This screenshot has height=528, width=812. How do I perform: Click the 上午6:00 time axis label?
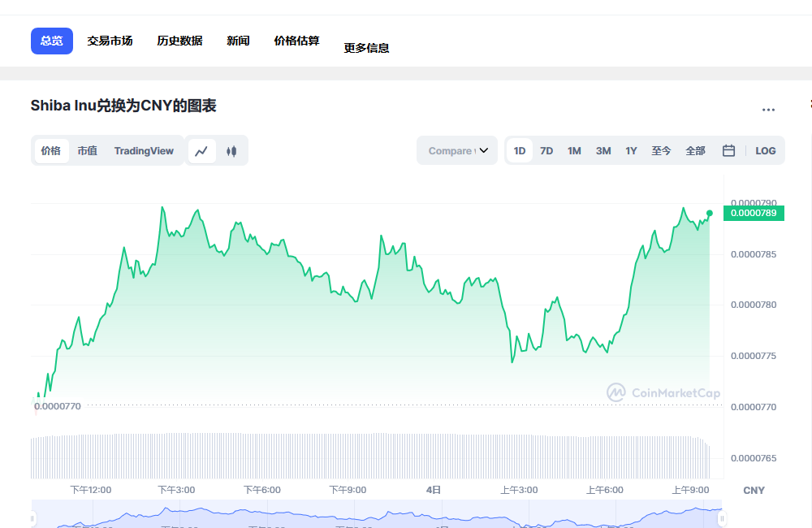605,490
